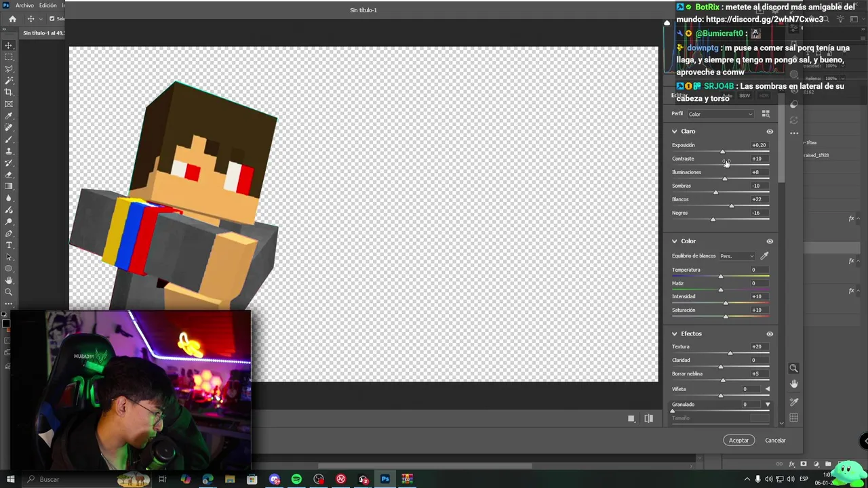This screenshot has height=488, width=868.
Task: Select the Magic Wand tool
Action: click(x=9, y=81)
